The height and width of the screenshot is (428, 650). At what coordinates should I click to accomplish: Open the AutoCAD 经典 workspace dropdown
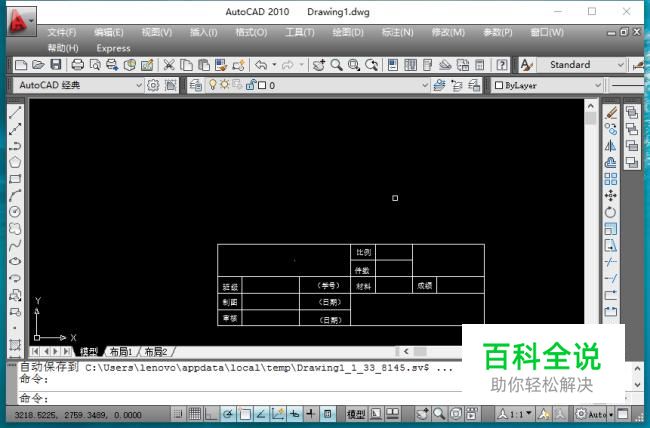[x=139, y=85]
